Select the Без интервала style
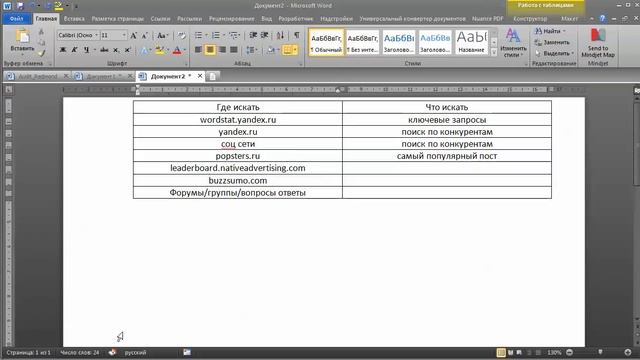The height and width of the screenshot is (360, 640). pyautogui.click(x=362, y=42)
